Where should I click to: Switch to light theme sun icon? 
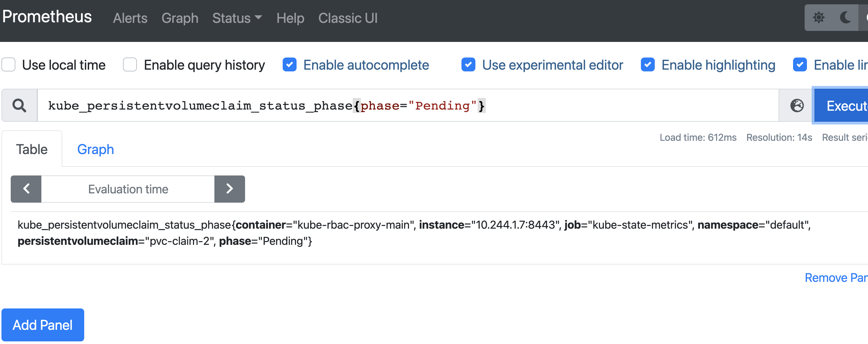tap(819, 17)
